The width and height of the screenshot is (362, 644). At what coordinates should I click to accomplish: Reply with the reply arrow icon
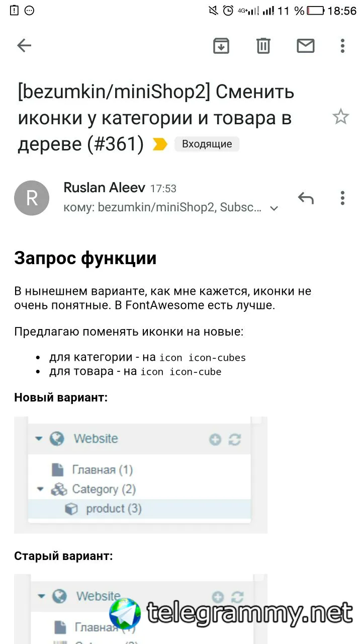(306, 198)
